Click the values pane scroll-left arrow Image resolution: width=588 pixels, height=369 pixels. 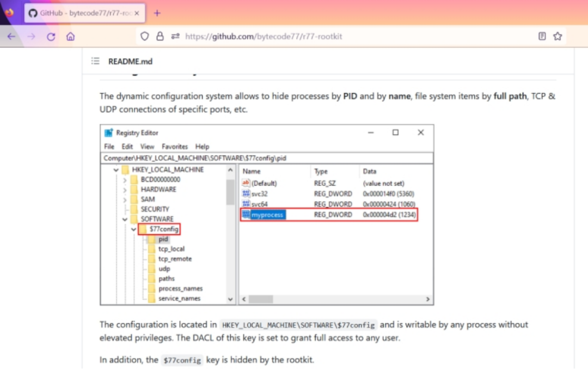244,299
